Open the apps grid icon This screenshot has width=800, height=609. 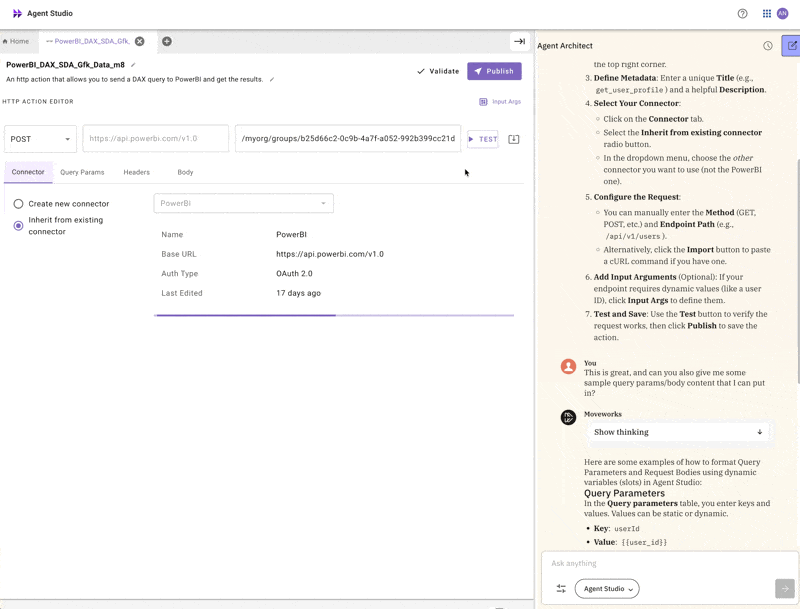pyautogui.click(x=766, y=14)
